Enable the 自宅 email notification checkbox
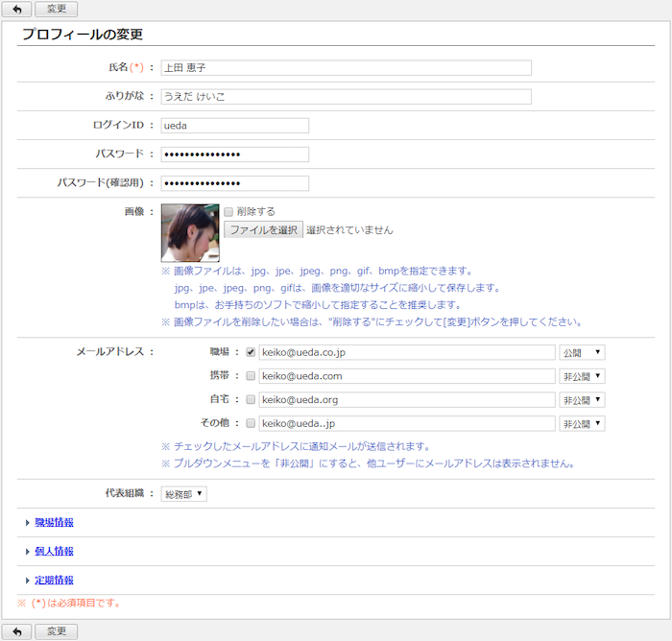 [251, 399]
